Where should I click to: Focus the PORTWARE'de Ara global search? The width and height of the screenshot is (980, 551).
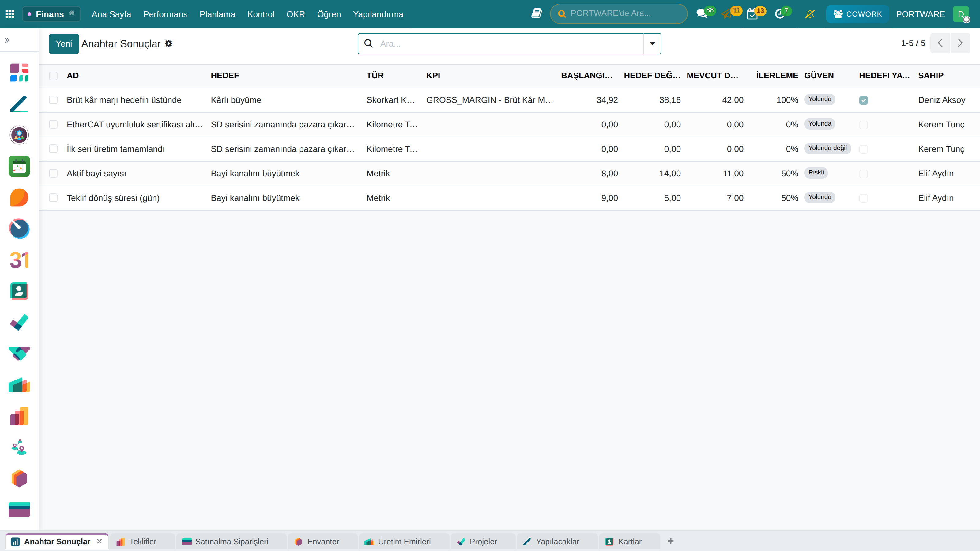pyautogui.click(x=619, y=14)
